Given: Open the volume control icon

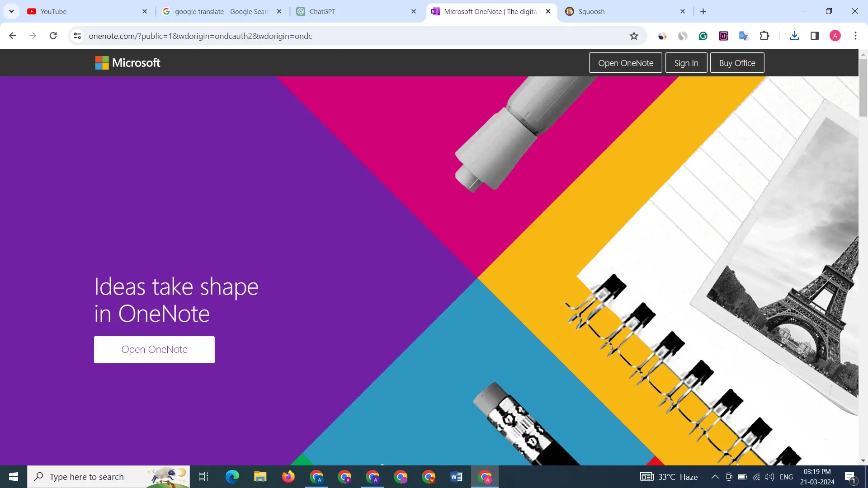Looking at the screenshot, I should point(769,477).
